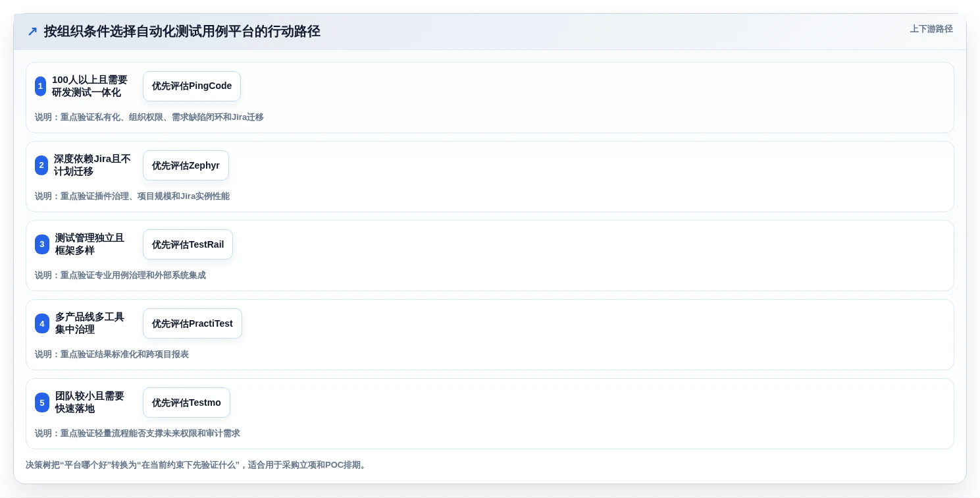Image resolution: width=980 pixels, height=498 pixels.
Task: Click the note about 轻量流程 and 审计需求
Action: tap(138, 433)
